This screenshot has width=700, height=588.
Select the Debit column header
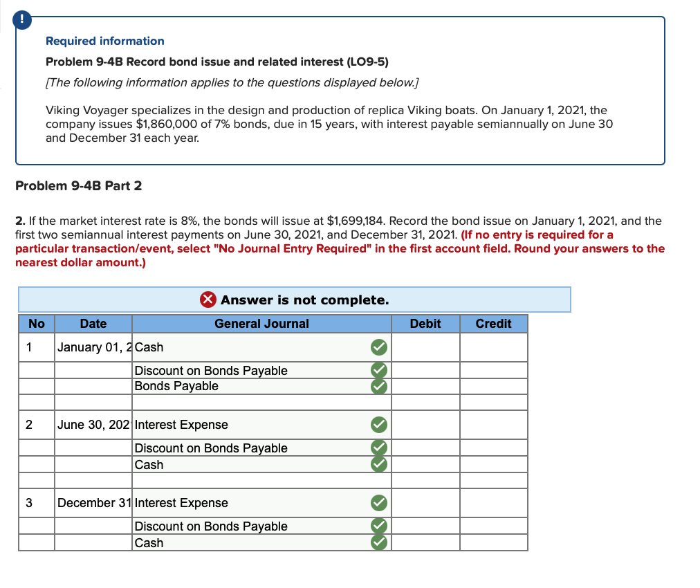point(425,323)
